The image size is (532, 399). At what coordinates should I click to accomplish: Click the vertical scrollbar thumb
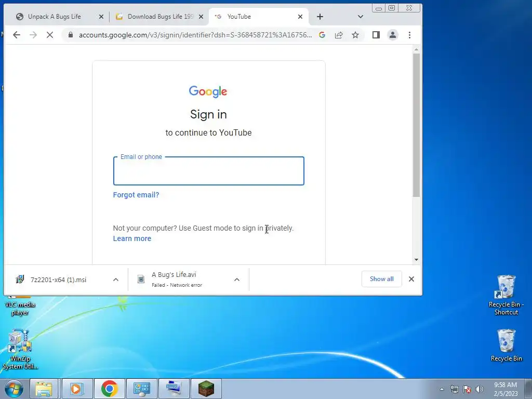(416, 125)
